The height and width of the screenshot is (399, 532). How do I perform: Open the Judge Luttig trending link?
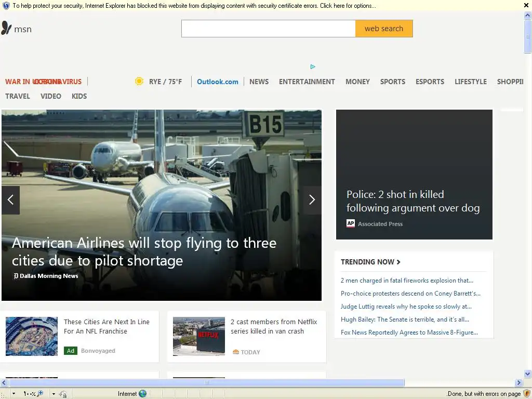[406, 307]
